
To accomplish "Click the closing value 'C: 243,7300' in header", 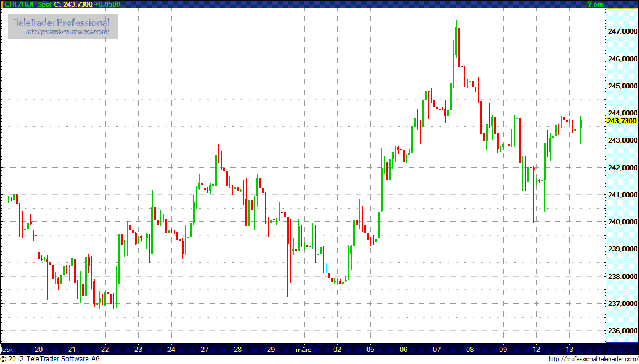I will pos(73,4).
